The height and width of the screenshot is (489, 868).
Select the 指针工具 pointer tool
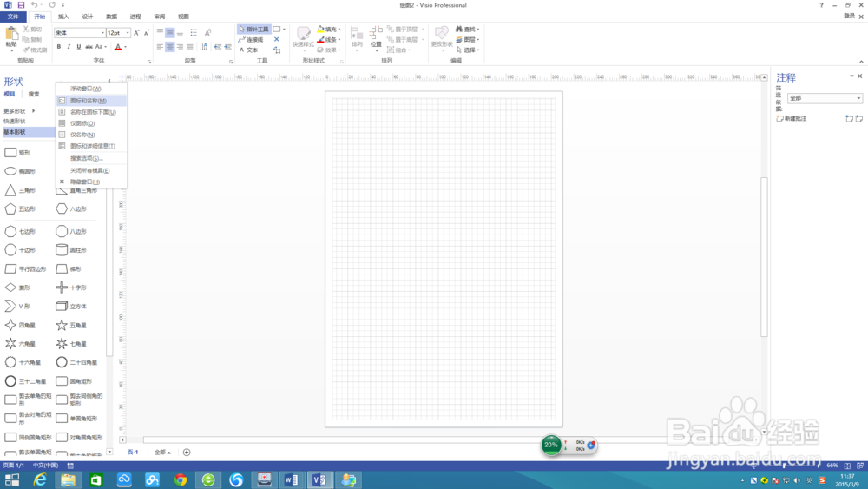254,29
